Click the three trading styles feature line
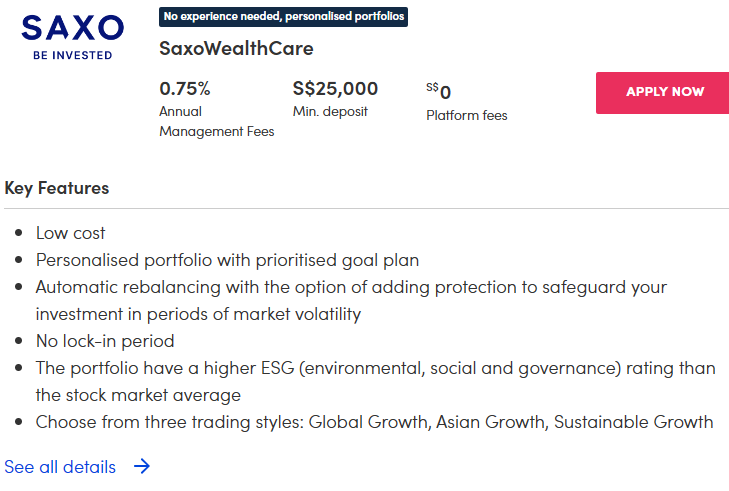Viewport: 729px width, 491px height. pyautogui.click(x=374, y=422)
